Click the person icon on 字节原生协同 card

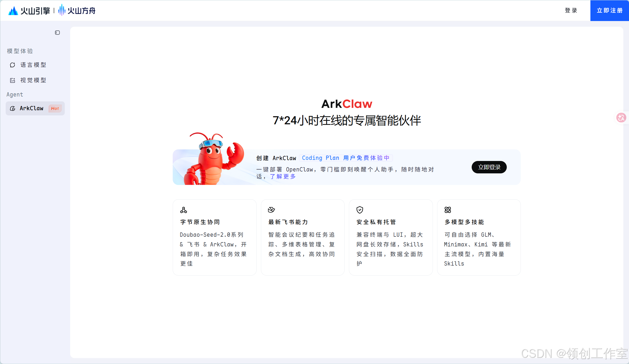click(x=184, y=210)
